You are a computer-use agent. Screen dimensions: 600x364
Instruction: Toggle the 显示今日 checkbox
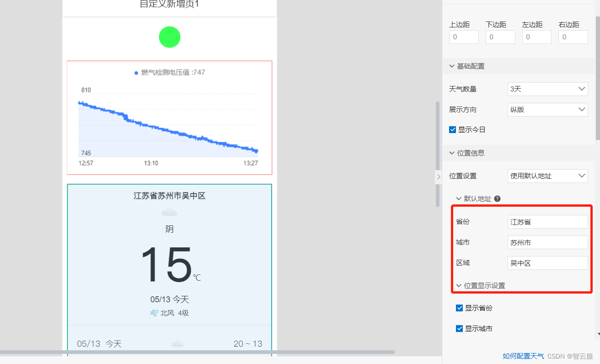[x=453, y=129]
